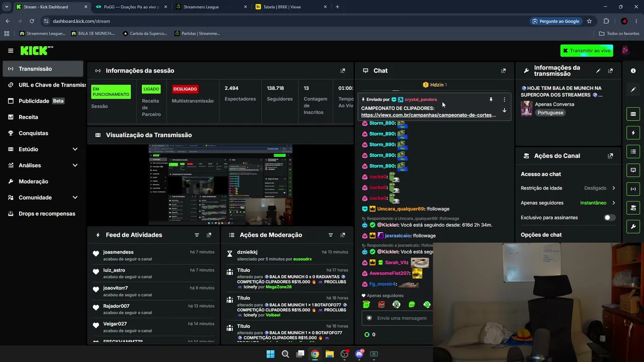Click the info icon in the right rail

tap(633, 71)
